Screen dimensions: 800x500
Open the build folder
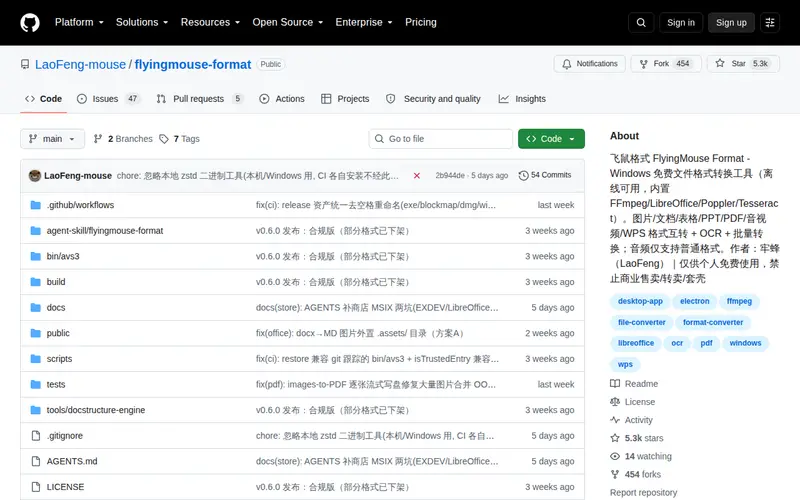click(x=56, y=282)
